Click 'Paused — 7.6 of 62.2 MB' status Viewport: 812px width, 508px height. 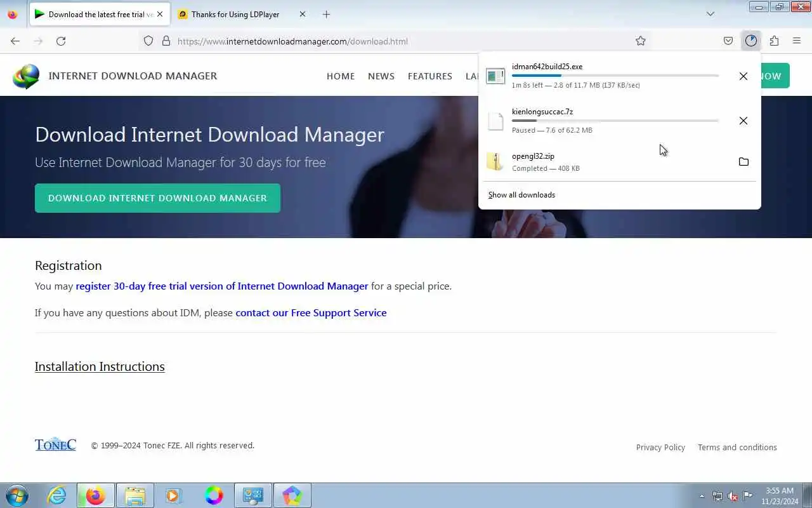coord(552,130)
